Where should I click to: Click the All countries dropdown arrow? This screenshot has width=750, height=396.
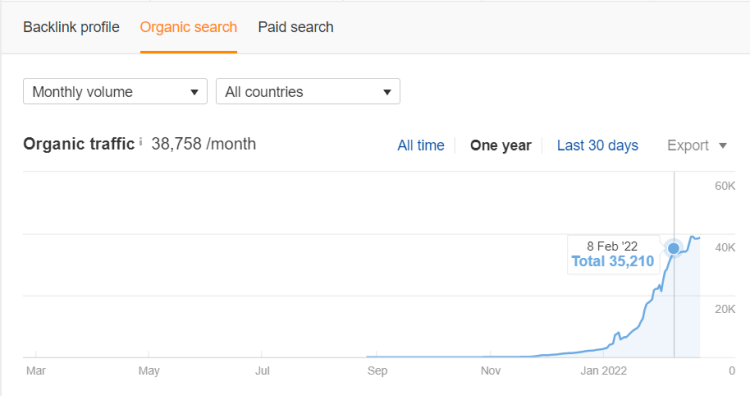pyautogui.click(x=387, y=92)
